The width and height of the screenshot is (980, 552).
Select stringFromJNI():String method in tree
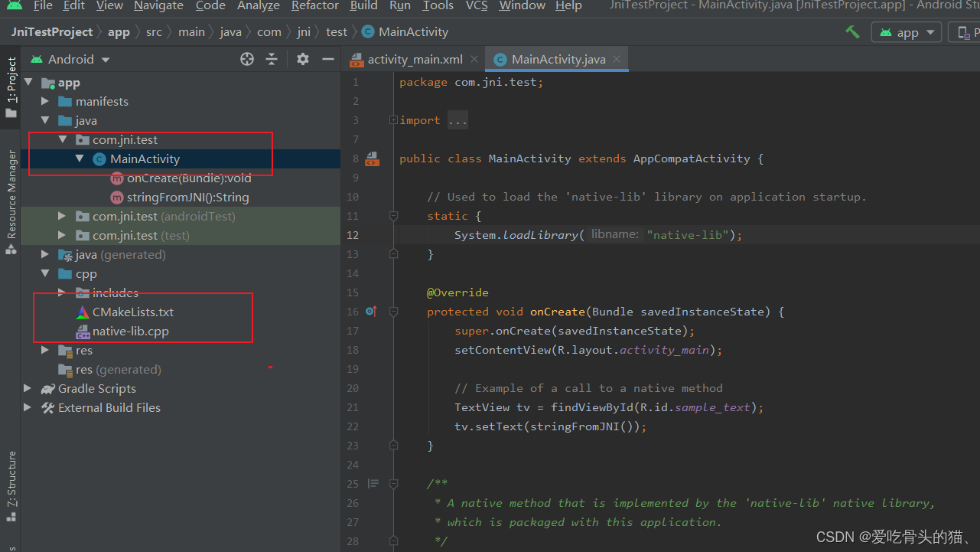point(188,197)
